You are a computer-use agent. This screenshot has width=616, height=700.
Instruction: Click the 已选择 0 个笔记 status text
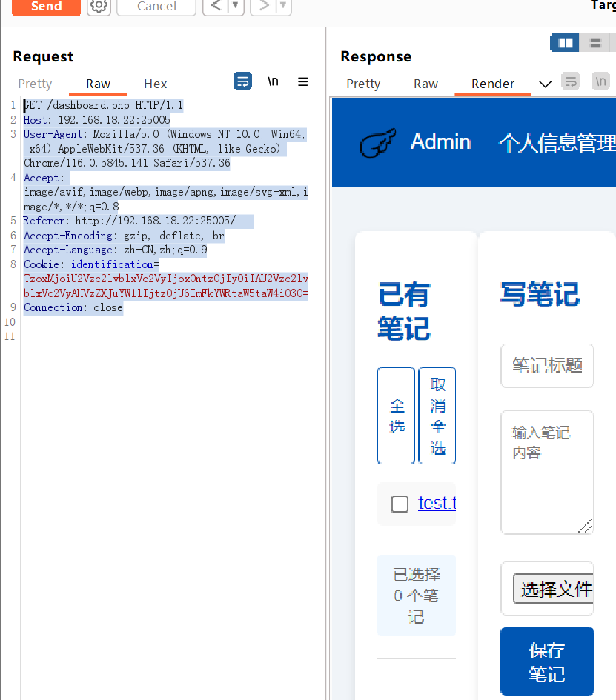417,596
